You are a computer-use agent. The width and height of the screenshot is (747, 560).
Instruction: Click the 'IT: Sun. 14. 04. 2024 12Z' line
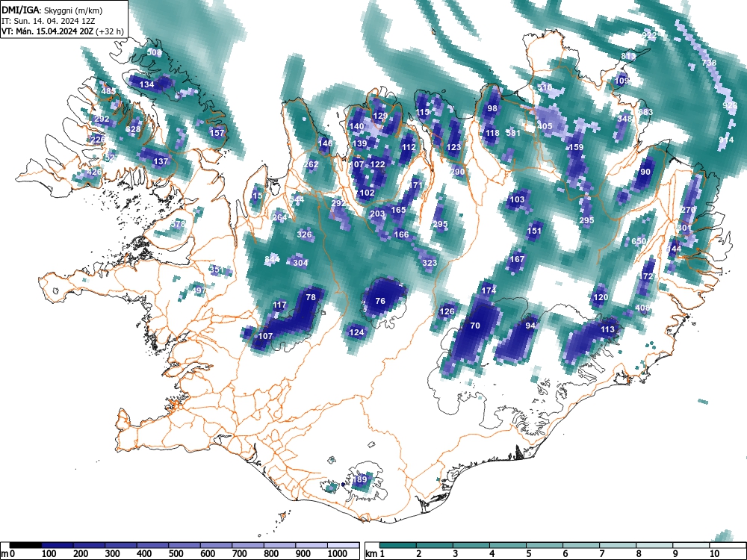coord(48,21)
